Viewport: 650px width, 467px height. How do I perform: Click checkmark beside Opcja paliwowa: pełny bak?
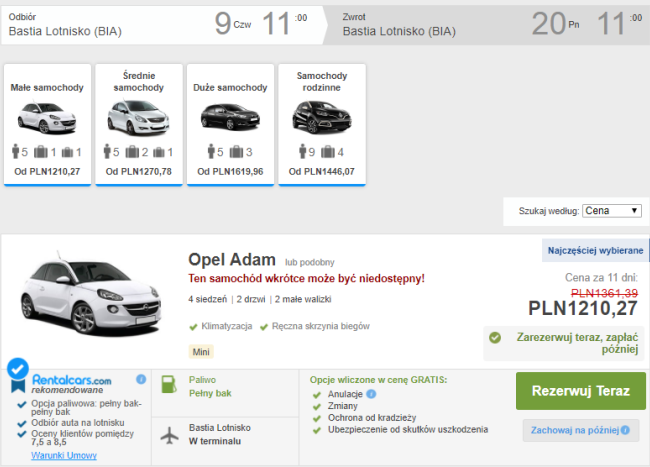22,404
